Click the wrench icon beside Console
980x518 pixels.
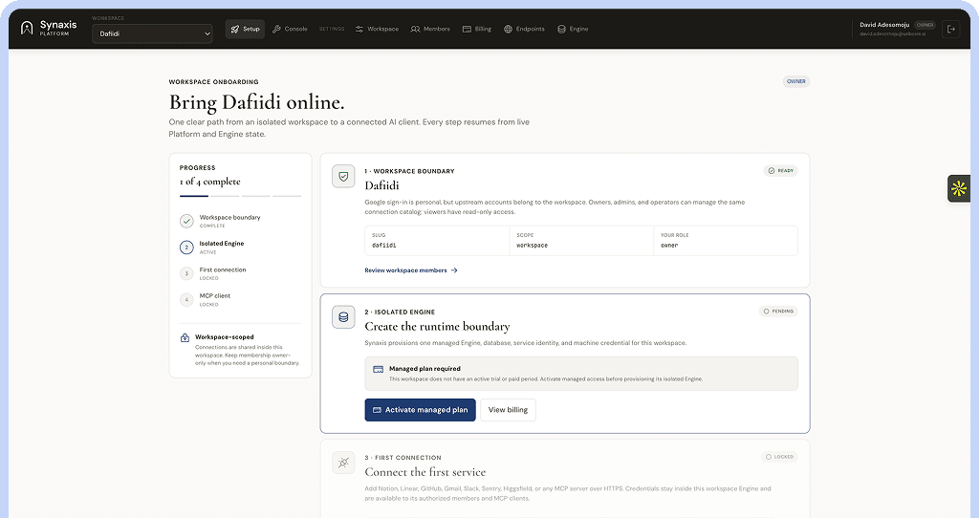[276, 30]
